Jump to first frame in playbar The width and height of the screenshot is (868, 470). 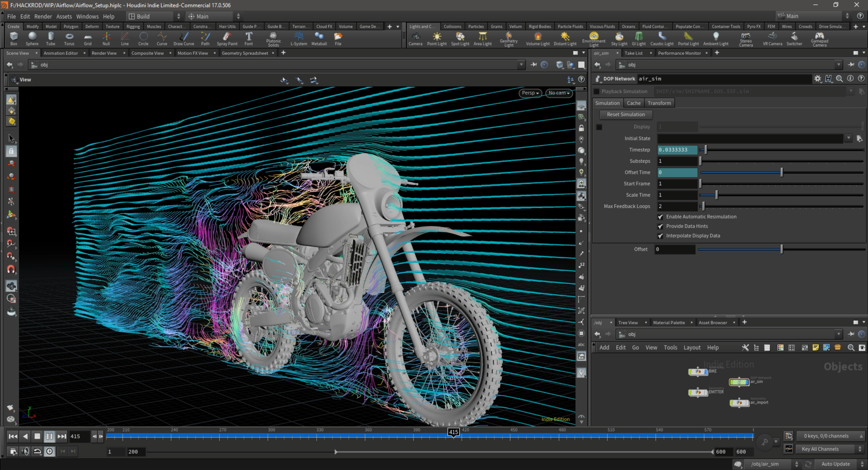click(13, 436)
